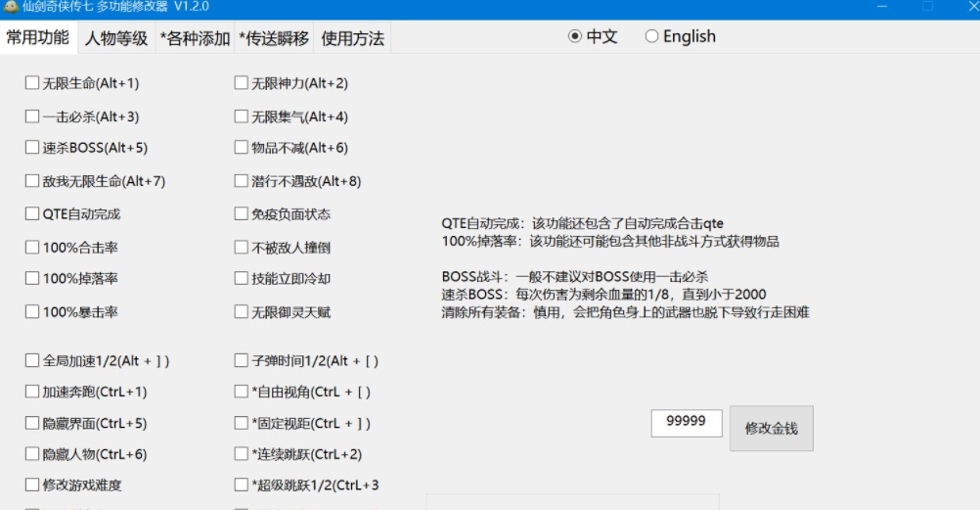Click the 100%掉落率 description line
The image size is (980, 510).
tap(610, 242)
